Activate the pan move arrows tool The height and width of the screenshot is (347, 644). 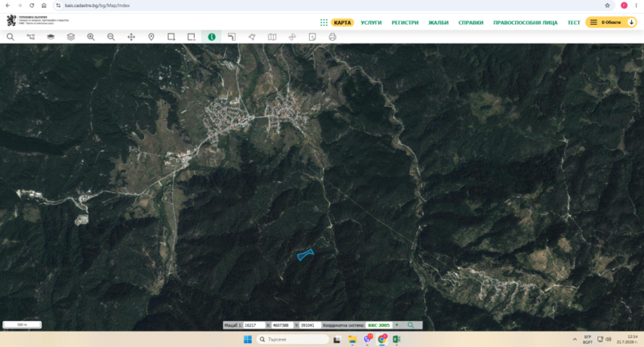click(x=131, y=37)
